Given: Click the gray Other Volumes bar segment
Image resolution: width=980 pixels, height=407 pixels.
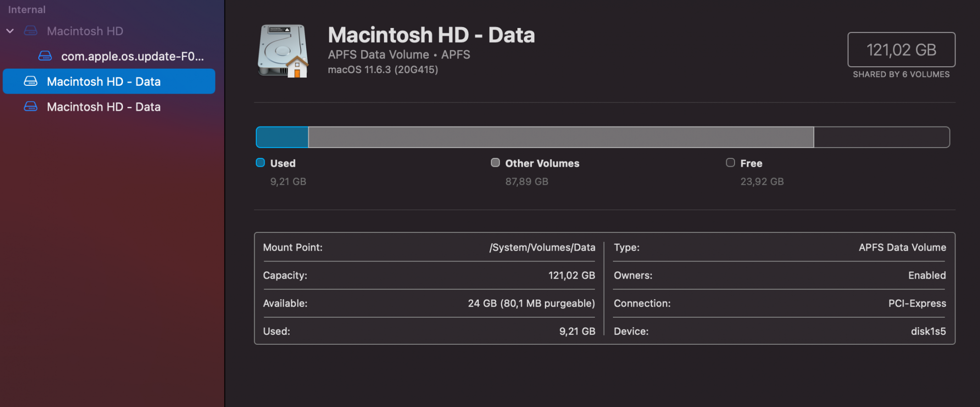Looking at the screenshot, I should click(x=561, y=137).
